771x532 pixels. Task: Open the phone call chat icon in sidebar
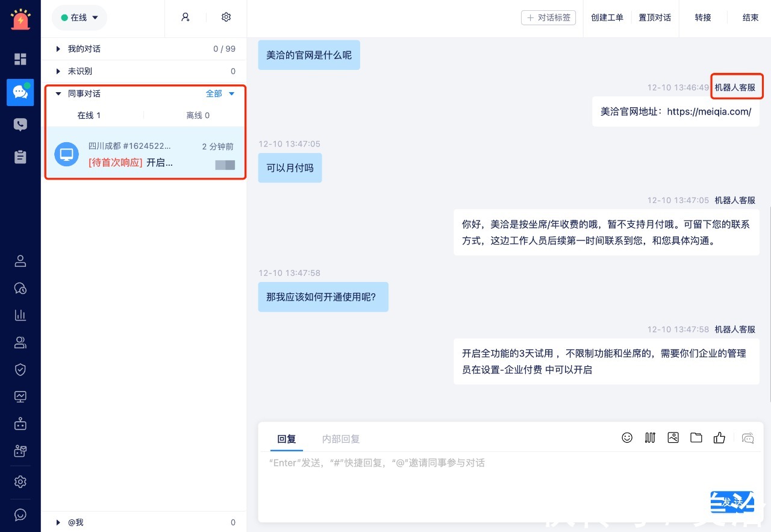coord(20,125)
